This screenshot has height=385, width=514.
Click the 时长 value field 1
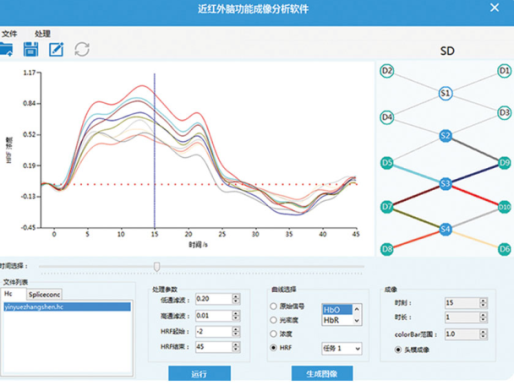tap(462, 317)
